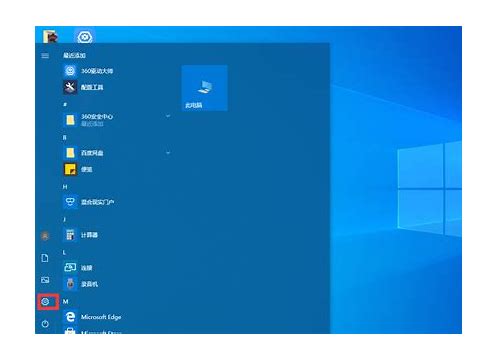Click the # letter group header
This screenshot has height=360, width=498.
click(65, 104)
